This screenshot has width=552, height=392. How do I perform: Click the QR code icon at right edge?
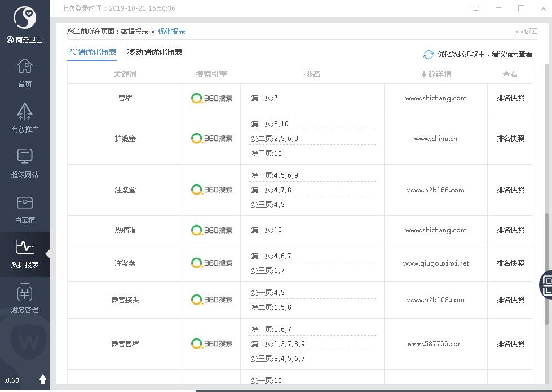pos(547,284)
